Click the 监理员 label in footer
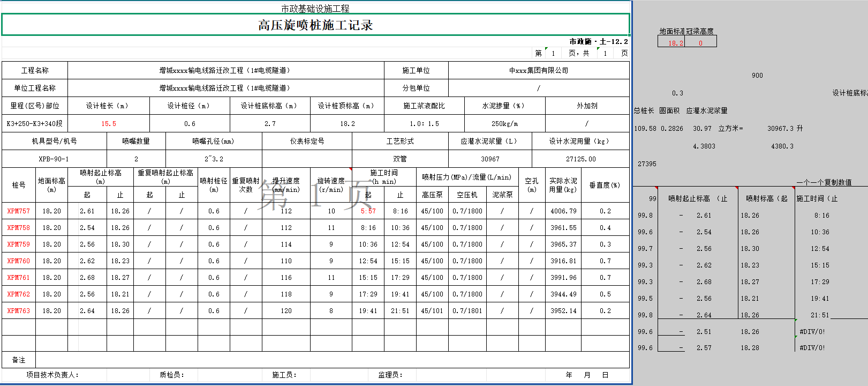This screenshot has height=386, width=868. [390, 375]
